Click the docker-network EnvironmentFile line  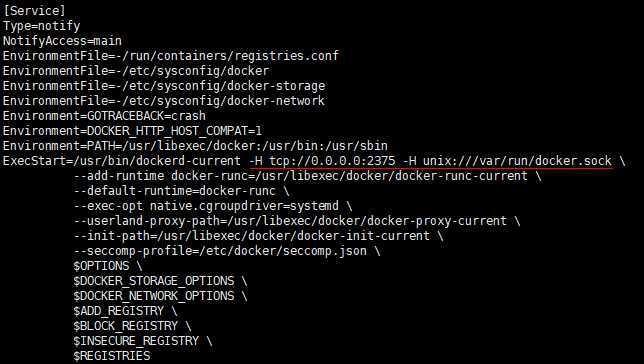(x=164, y=101)
